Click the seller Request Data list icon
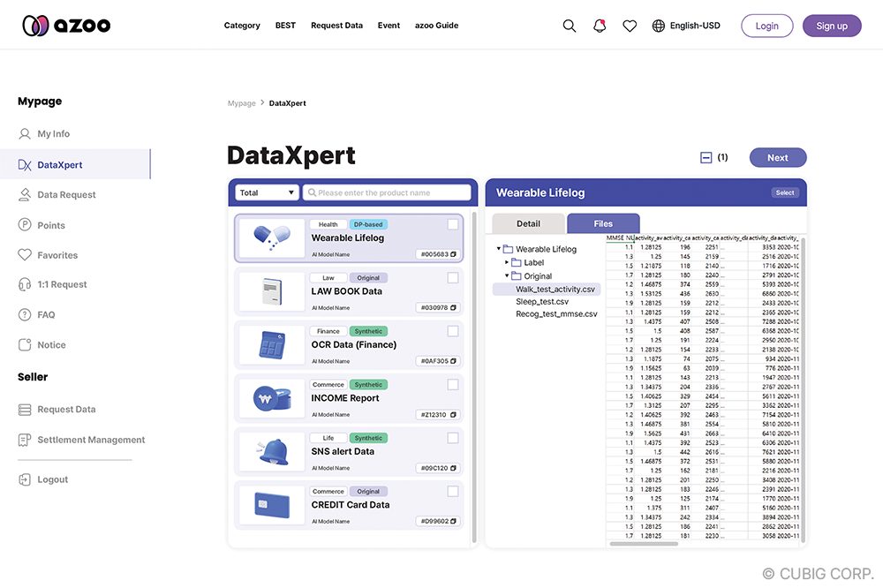883x588 pixels. point(25,410)
